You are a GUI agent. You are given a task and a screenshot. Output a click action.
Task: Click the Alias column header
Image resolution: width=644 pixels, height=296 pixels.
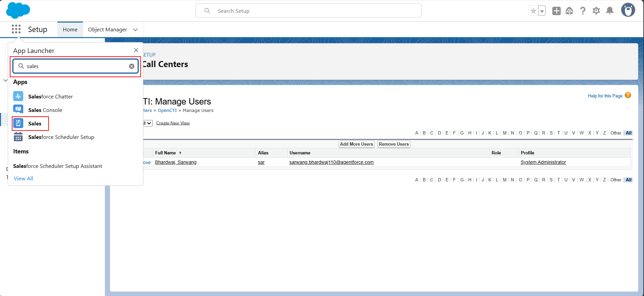pos(263,153)
